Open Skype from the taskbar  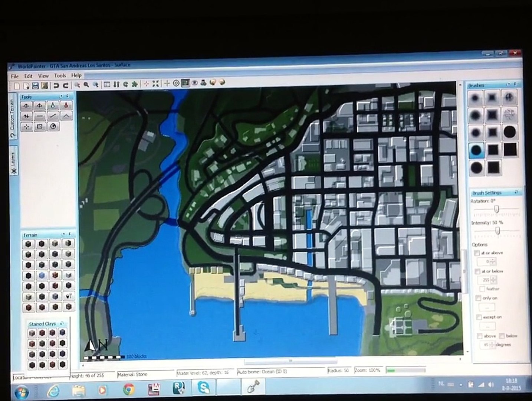204,388
